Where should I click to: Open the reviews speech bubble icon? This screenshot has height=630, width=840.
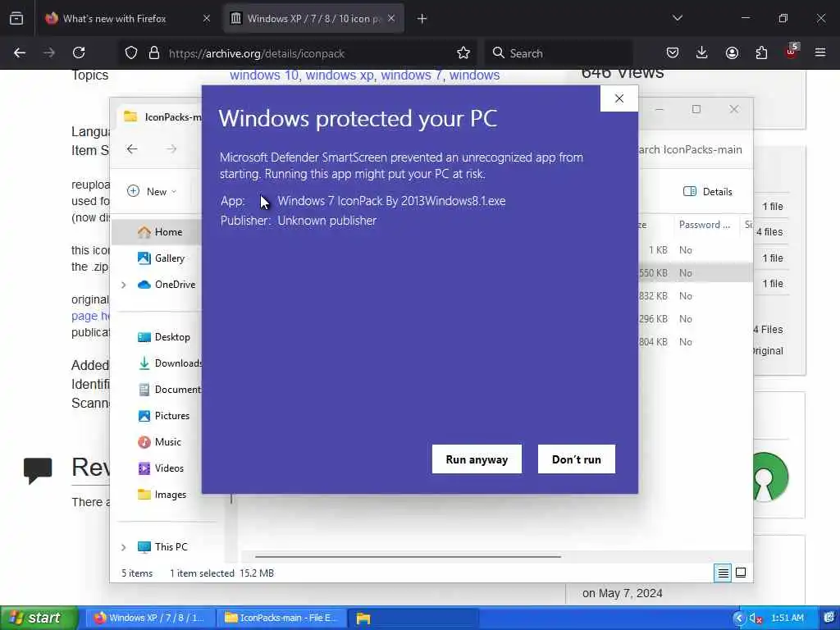coord(38,470)
